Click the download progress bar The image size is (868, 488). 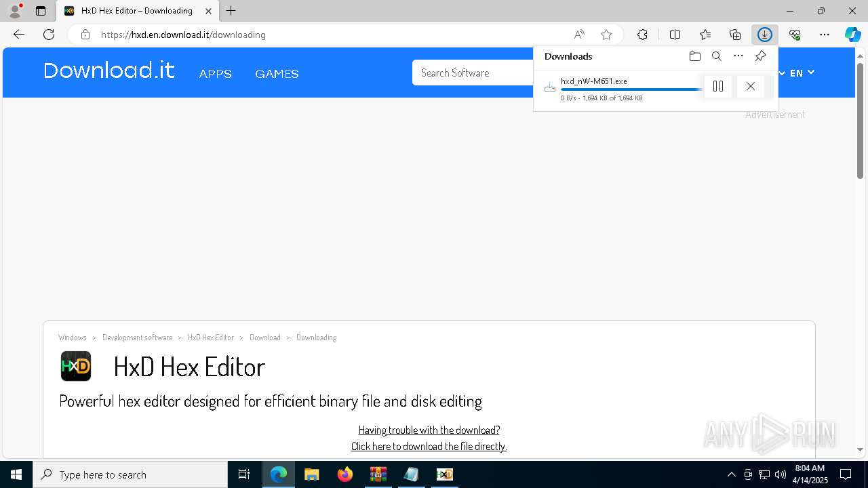coord(631,89)
